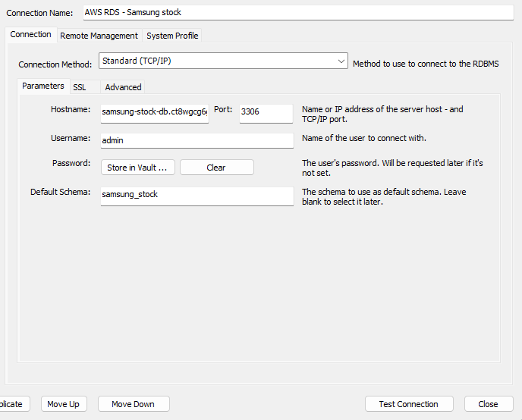The height and width of the screenshot is (420, 522).
Task: Click the 'Password:' label
Action: (71, 163)
